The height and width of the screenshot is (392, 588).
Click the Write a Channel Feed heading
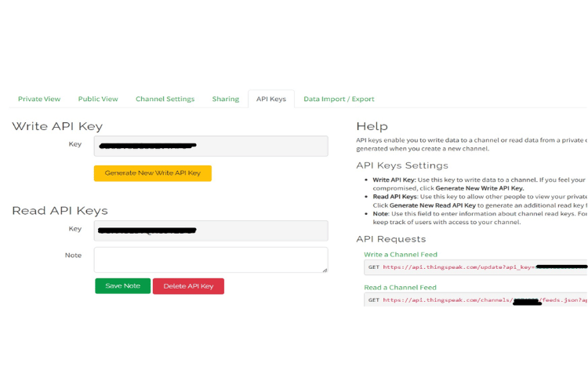coord(401,254)
